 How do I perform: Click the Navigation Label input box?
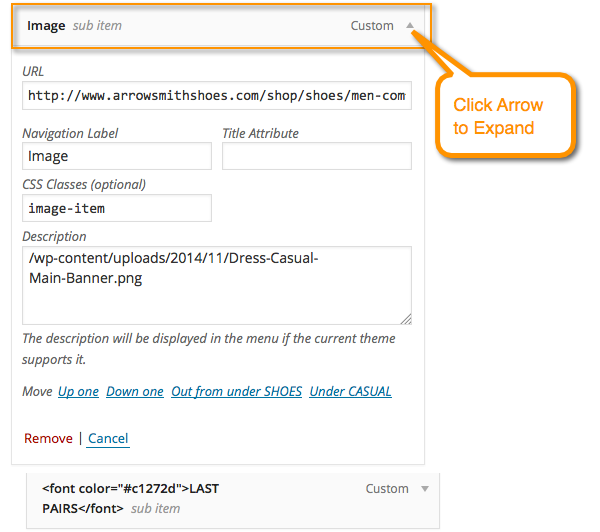[x=116, y=156]
